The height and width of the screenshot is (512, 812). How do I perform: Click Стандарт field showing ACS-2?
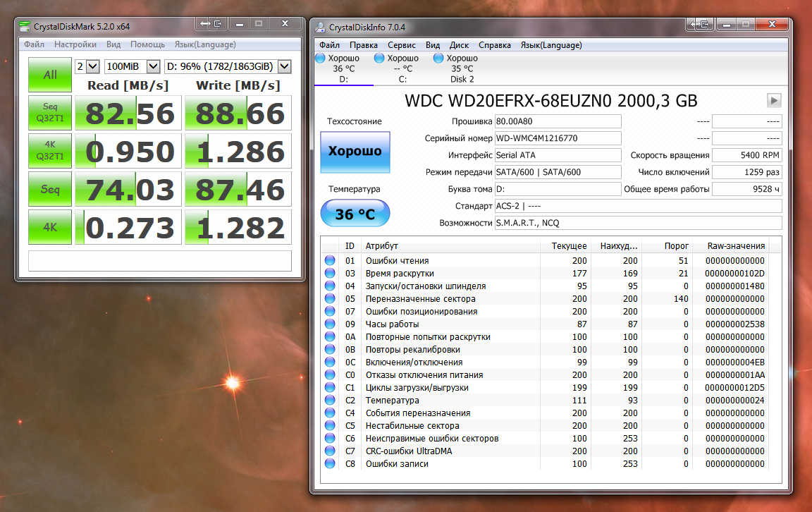pyautogui.click(x=638, y=206)
